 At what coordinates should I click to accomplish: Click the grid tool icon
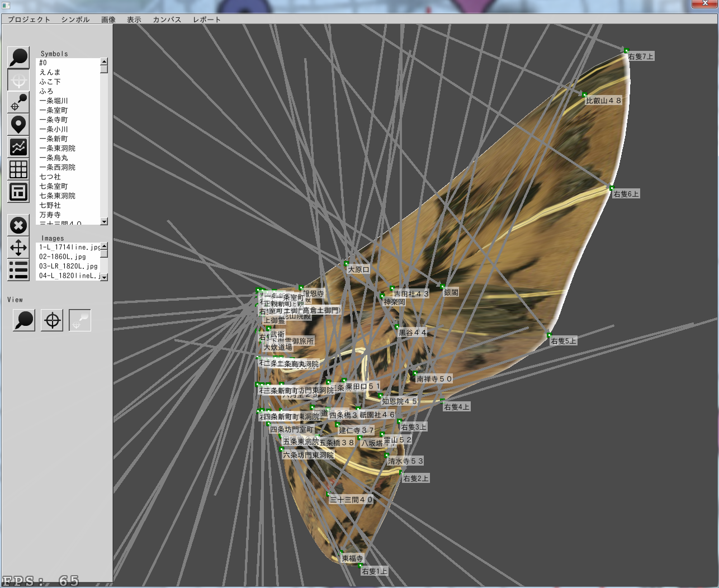coord(18,169)
